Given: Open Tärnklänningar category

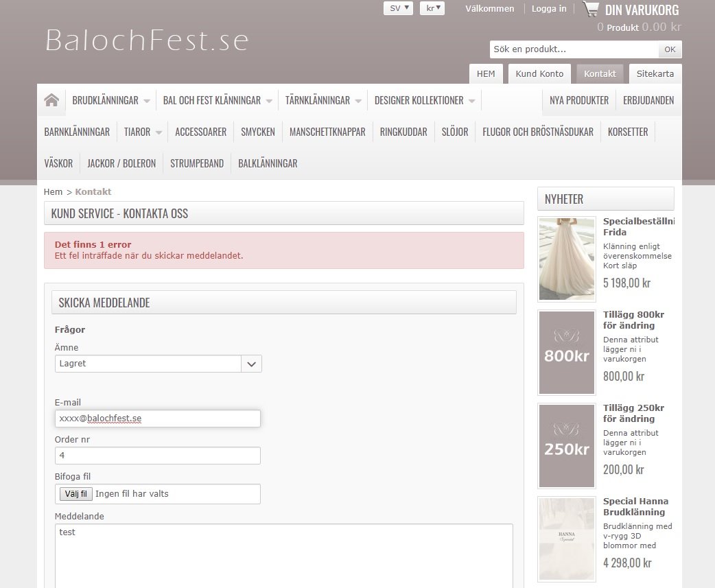Looking at the screenshot, I should pyautogui.click(x=318, y=100).
